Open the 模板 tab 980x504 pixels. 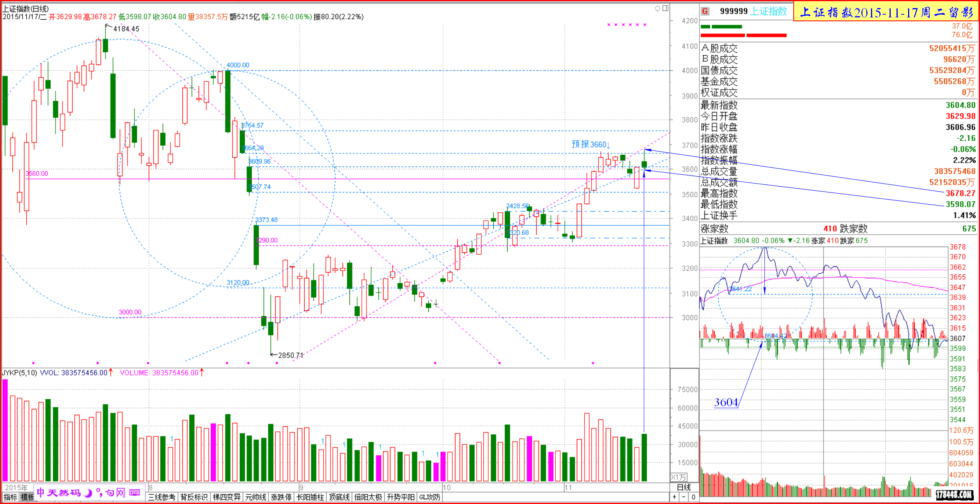27,497
